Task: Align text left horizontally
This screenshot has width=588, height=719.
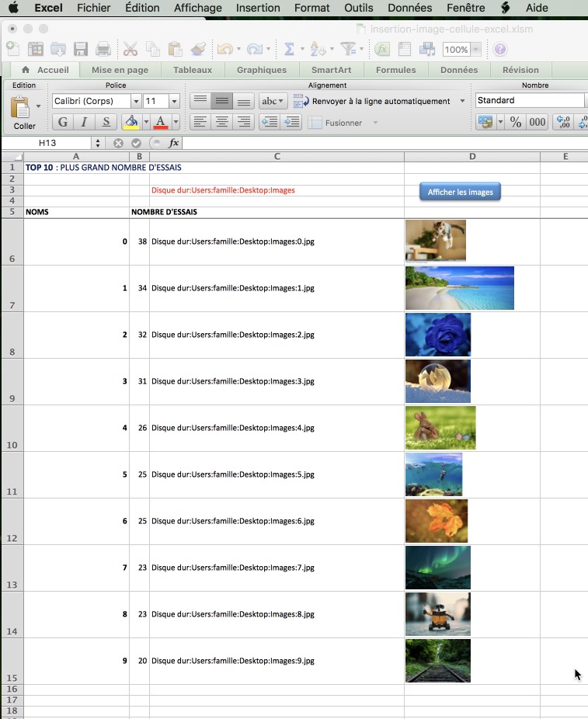Action: point(200,122)
